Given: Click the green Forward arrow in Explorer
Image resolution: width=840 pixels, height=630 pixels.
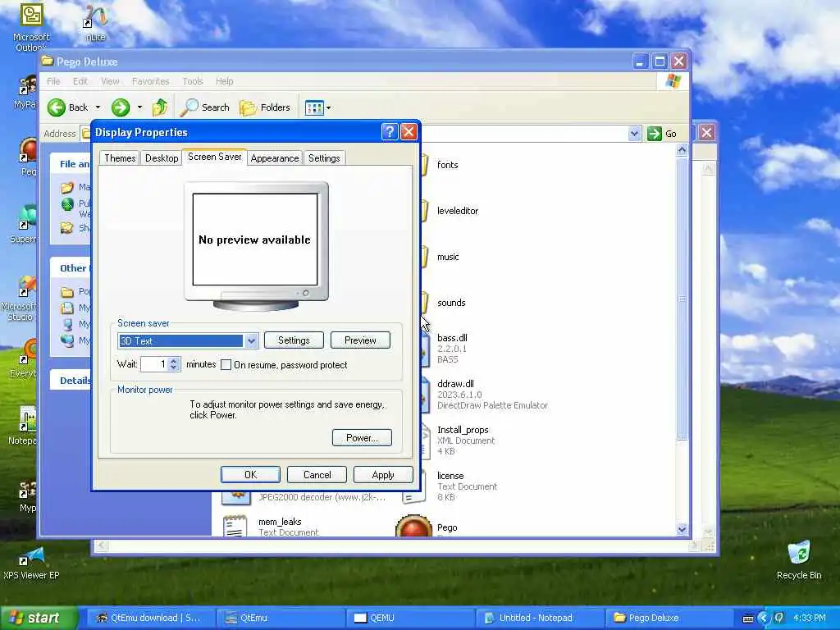Looking at the screenshot, I should tap(121, 107).
